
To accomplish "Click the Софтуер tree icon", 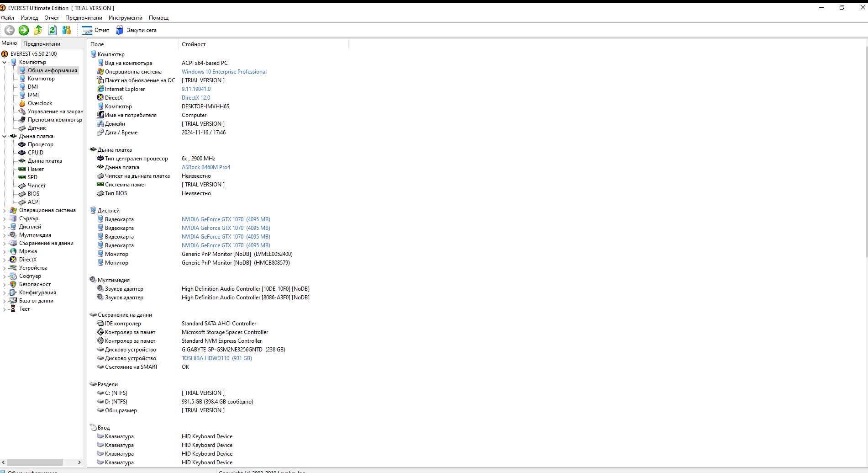I will coord(13,276).
